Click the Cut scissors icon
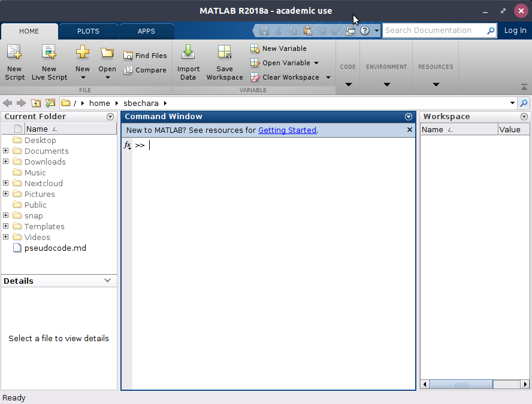This screenshot has height=404, width=532. coord(279,31)
